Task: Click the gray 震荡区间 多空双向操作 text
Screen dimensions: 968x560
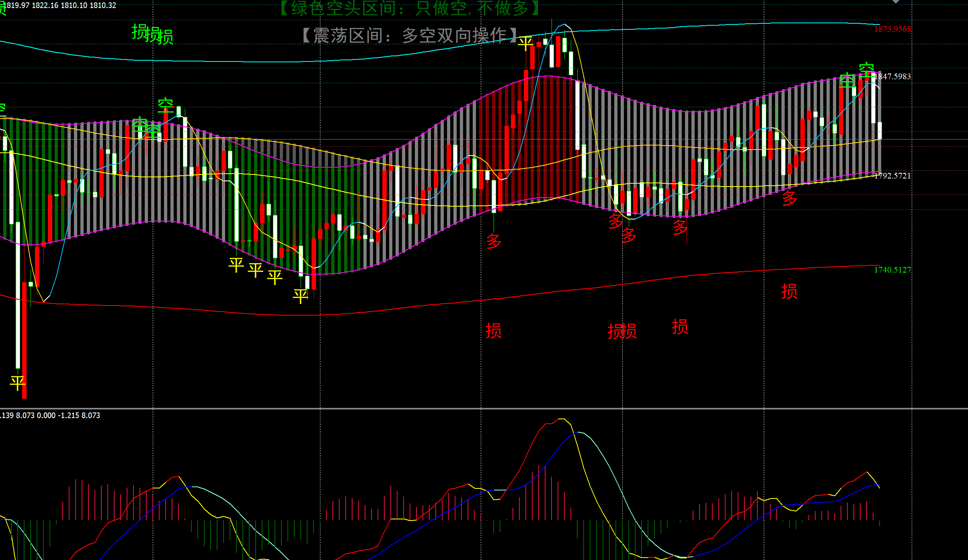Action: point(410,35)
